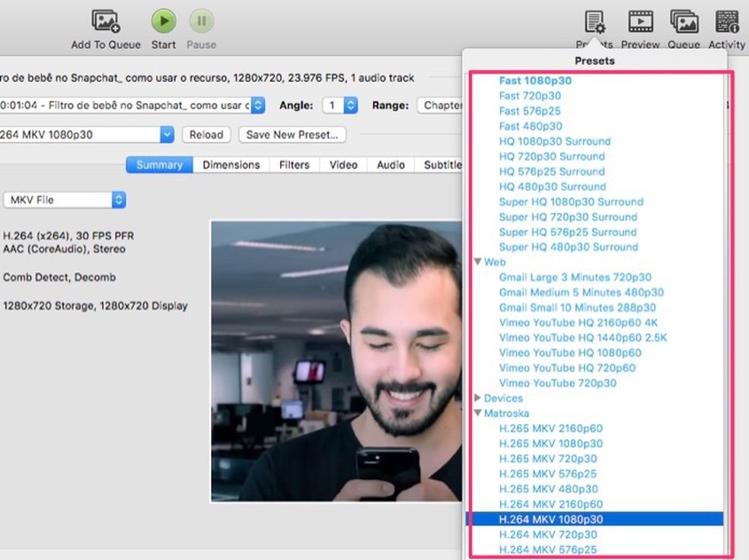Image resolution: width=749 pixels, height=560 pixels.
Task: Click the Add To Queue icon
Action: [106, 21]
